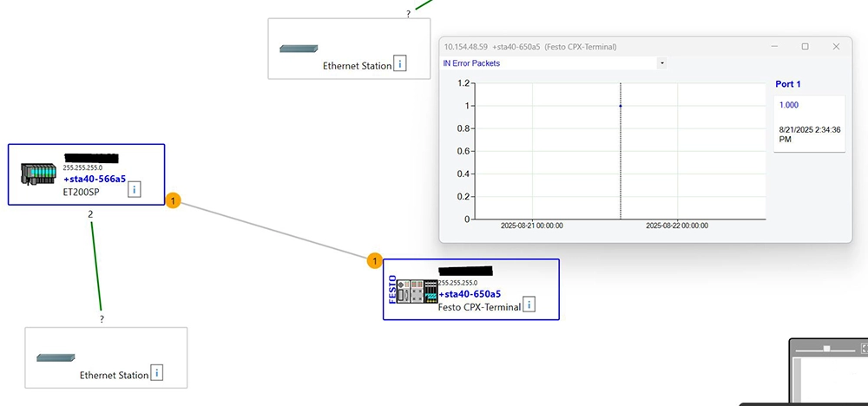This screenshot has height=406, width=868.
Task: Click the fit-to-view icon in overview panel
Action: click(864, 348)
